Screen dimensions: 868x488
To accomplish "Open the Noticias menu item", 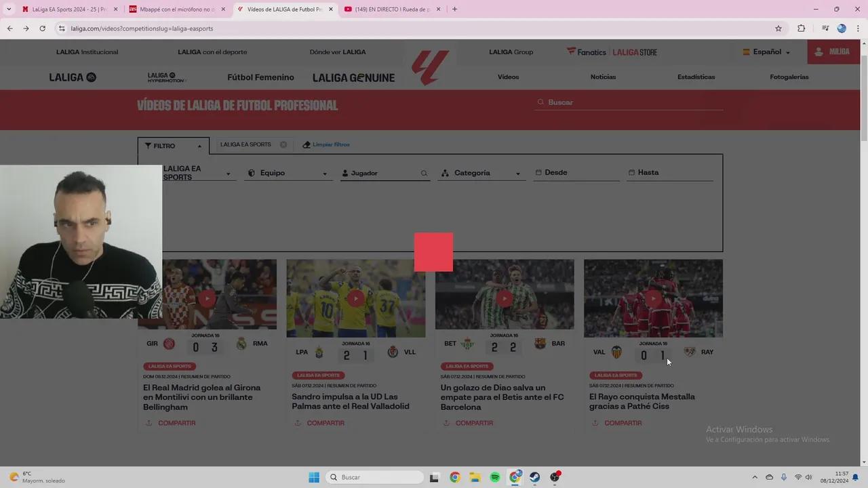I will (603, 77).
